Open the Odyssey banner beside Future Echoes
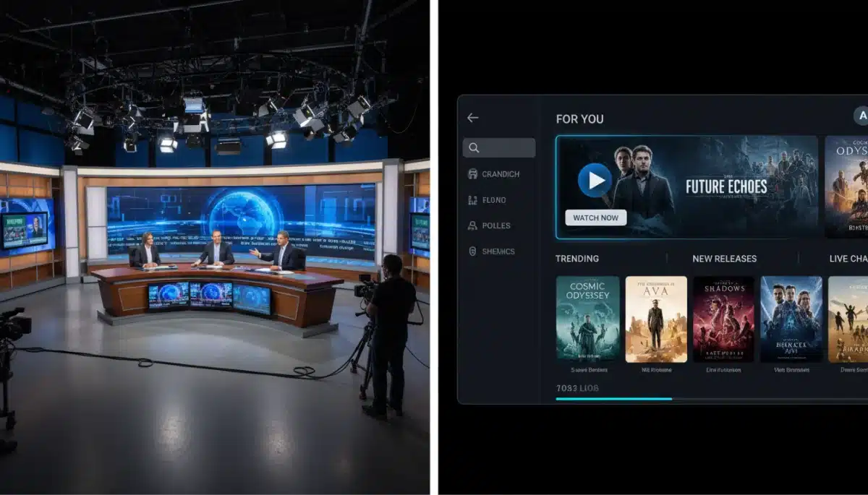Screen dimensions: 868x495 [846, 187]
